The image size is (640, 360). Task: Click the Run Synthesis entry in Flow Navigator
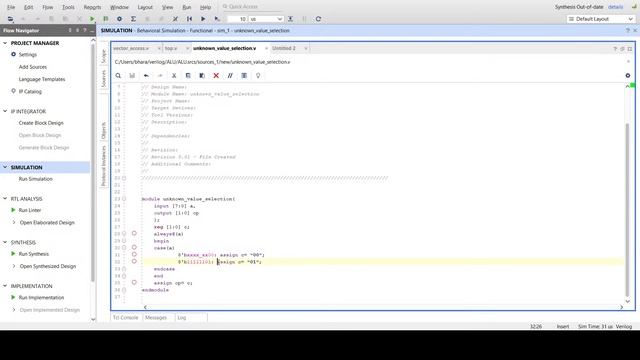[33, 254]
